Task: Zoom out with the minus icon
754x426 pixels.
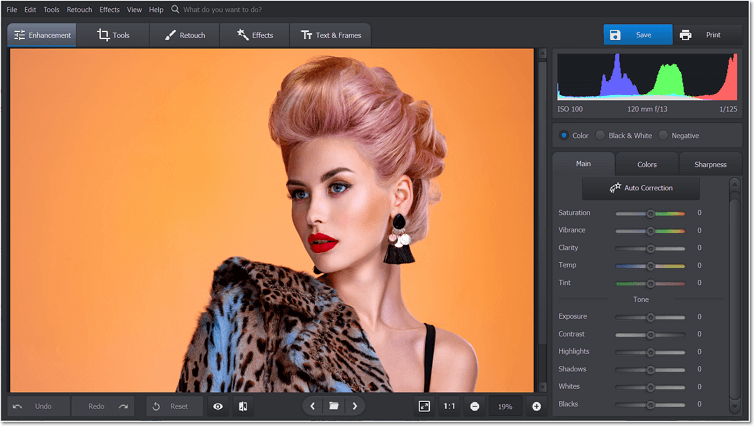Action: click(475, 406)
